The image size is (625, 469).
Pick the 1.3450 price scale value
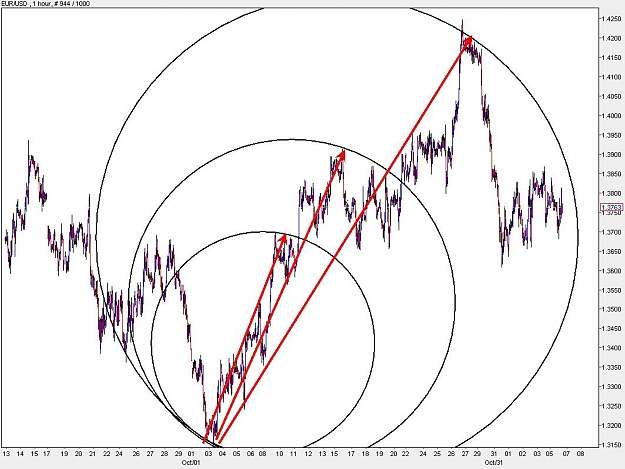click(611, 329)
